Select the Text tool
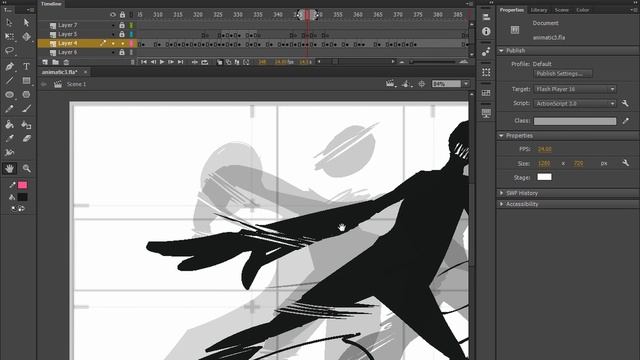The width and height of the screenshot is (640, 360). tap(27, 67)
